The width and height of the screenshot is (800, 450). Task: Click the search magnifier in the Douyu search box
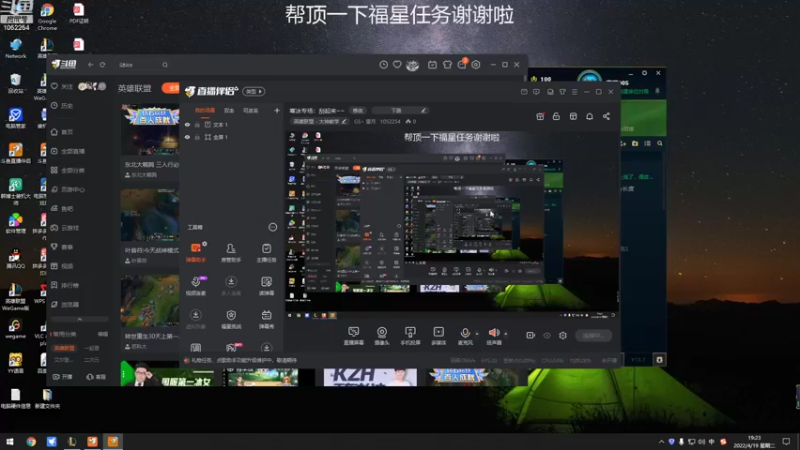[165, 65]
